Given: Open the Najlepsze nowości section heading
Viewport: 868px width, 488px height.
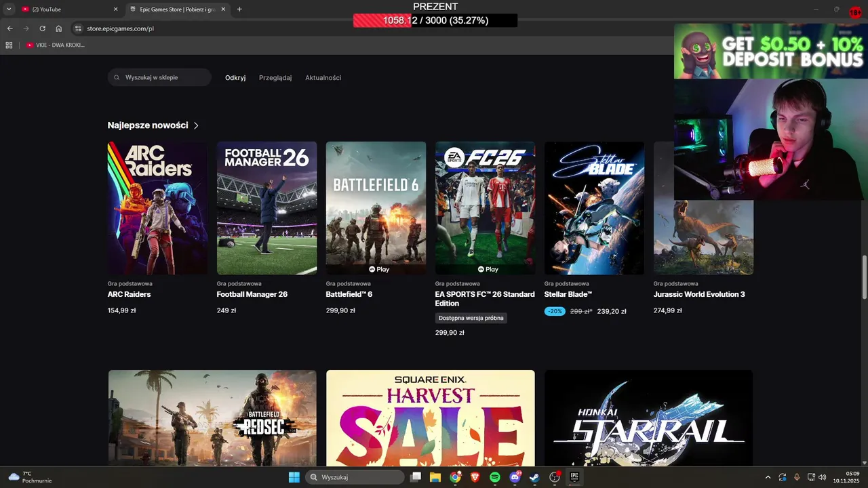Looking at the screenshot, I should (x=148, y=125).
